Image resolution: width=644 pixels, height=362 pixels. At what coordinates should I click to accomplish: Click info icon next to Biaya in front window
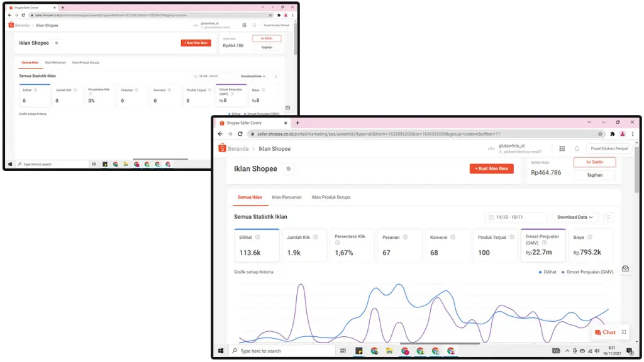coord(590,237)
